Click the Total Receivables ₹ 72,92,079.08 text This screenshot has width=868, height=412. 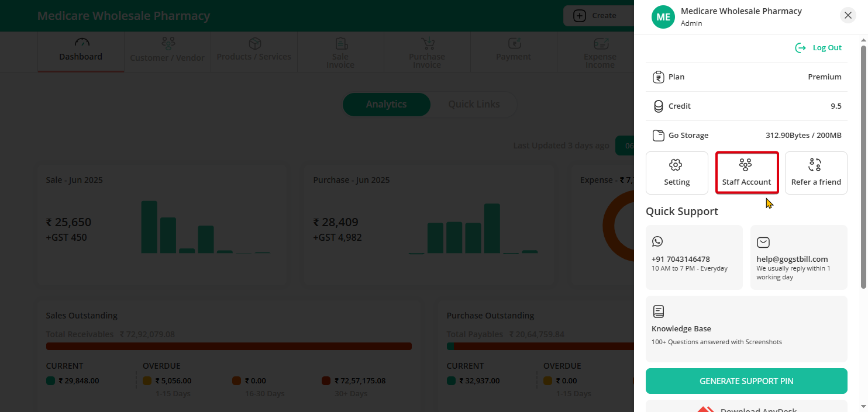click(x=111, y=335)
